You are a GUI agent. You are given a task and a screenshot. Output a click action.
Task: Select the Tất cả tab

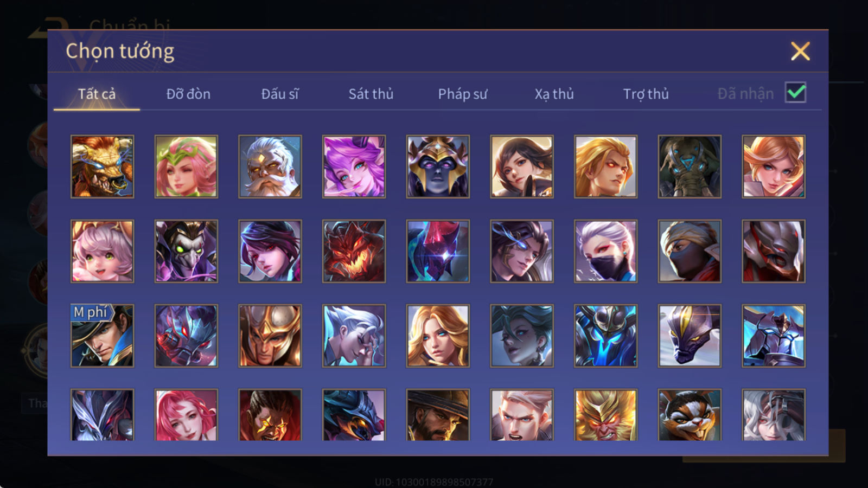coord(97,94)
